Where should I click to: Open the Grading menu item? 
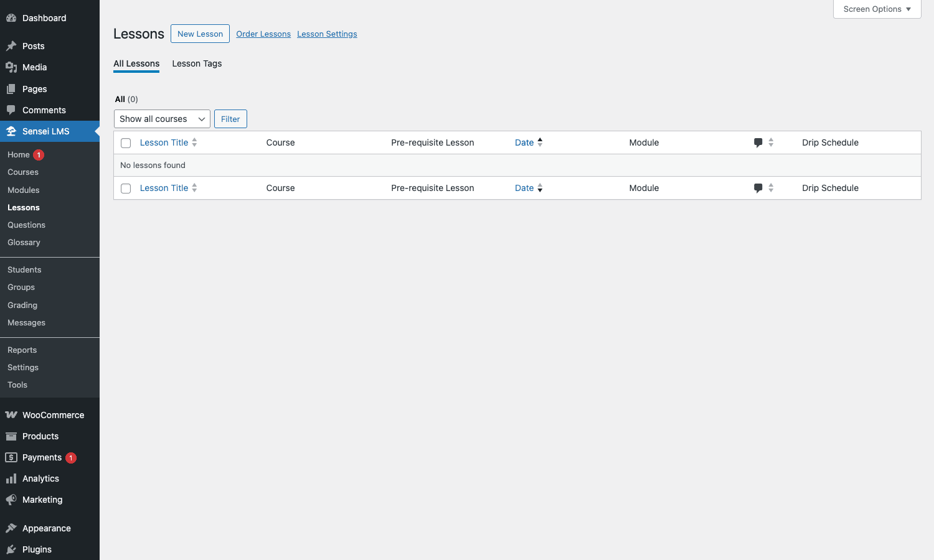click(22, 305)
